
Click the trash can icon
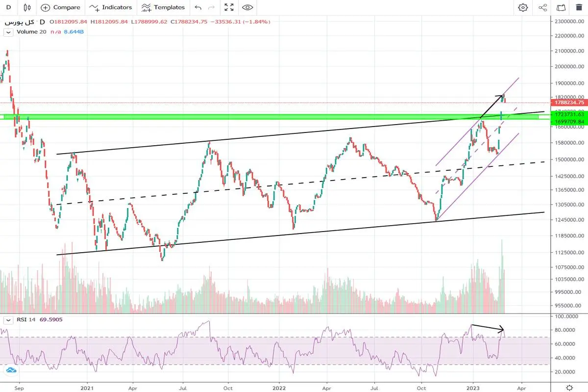(x=578, y=7)
